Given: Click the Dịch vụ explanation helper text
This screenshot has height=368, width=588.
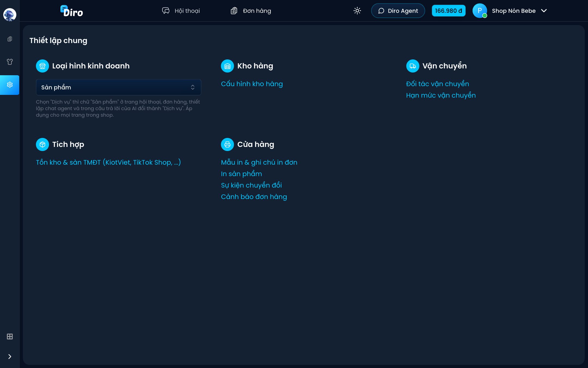Looking at the screenshot, I should pyautogui.click(x=118, y=108).
